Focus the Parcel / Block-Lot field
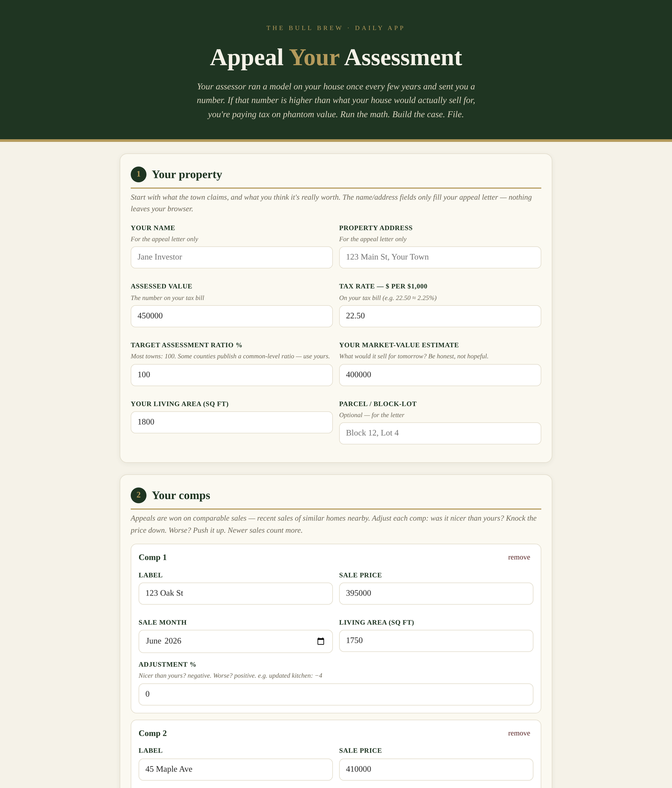672x788 pixels. [x=440, y=433]
